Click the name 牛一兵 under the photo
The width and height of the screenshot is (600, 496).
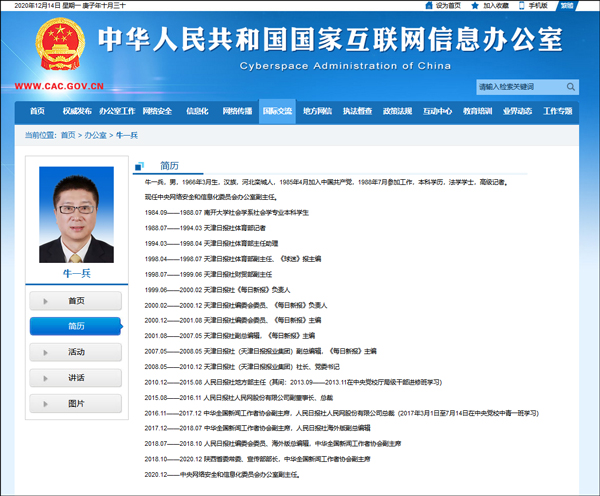coord(77,273)
